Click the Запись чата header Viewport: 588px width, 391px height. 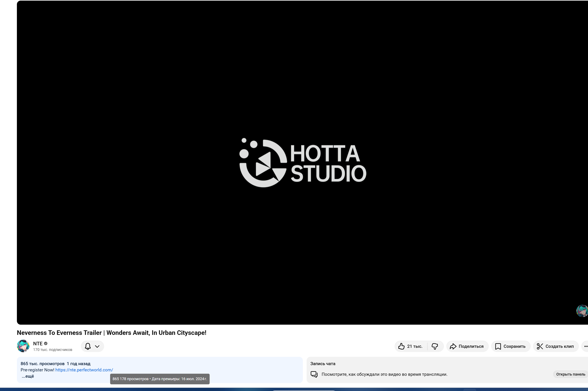322,363
